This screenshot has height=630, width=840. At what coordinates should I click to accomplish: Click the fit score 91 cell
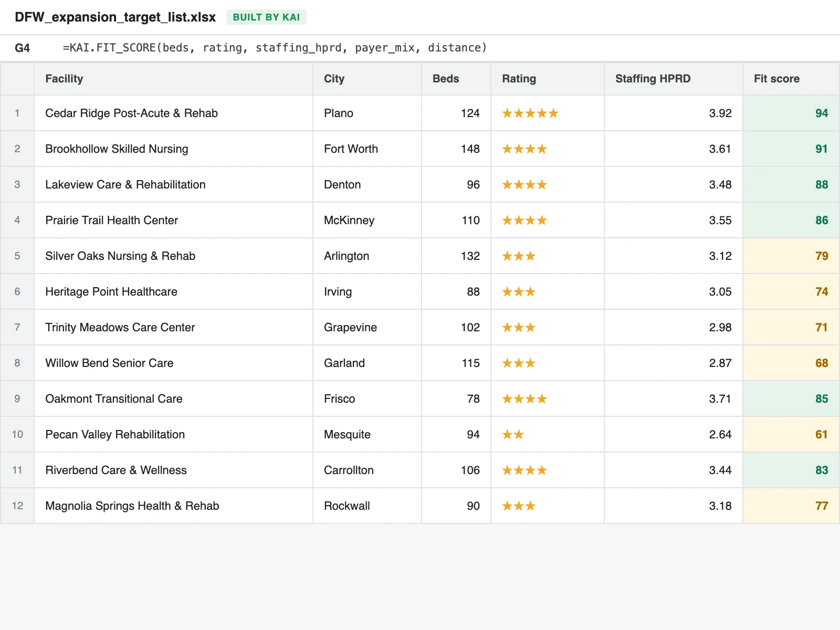[791, 149]
